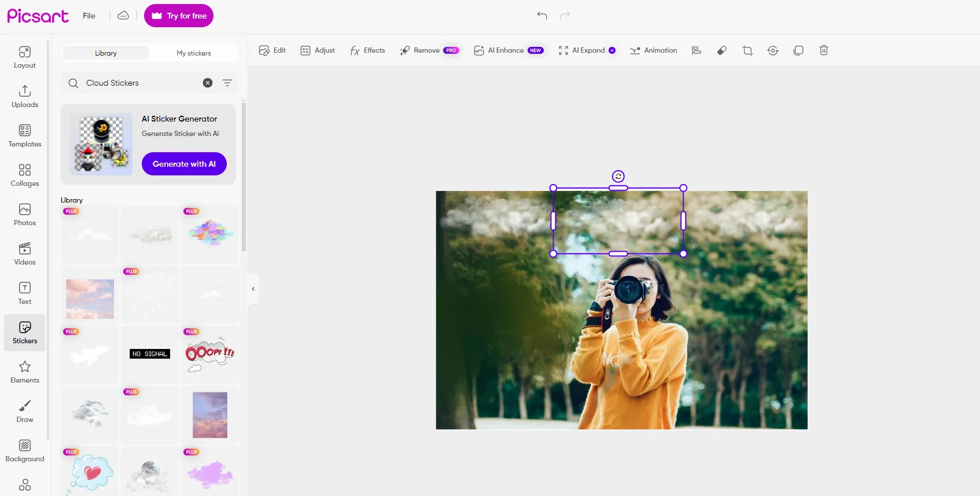980x496 pixels.
Task: Open the Background panel
Action: click(x=25, y=451)
